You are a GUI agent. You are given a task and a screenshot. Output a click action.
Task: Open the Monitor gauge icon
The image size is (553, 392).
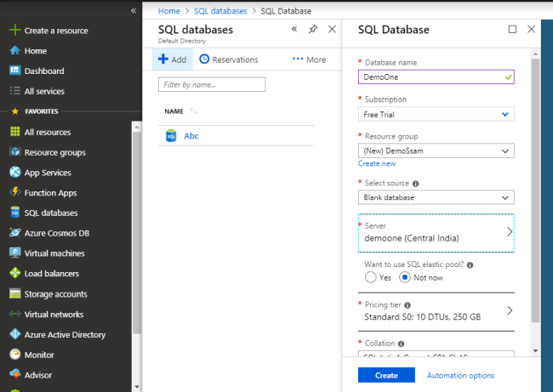14,355
